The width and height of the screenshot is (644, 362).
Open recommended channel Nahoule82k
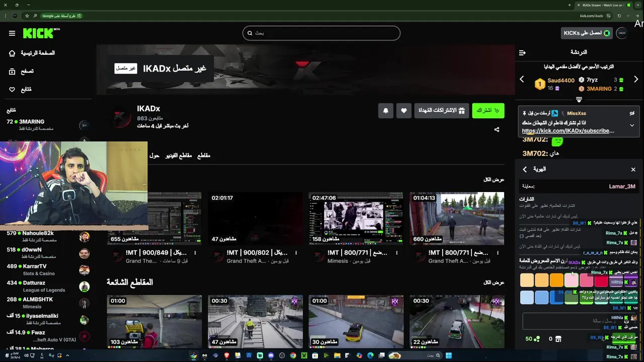pos(48,237)
